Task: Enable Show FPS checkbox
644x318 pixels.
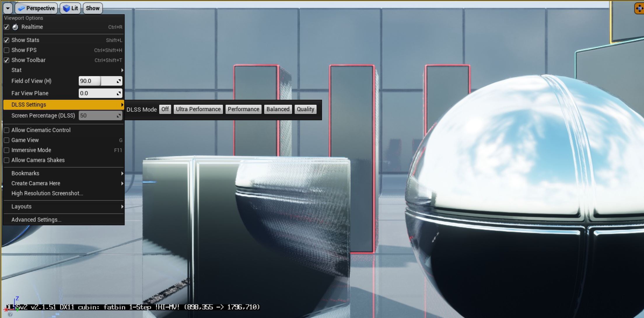Action: point(6,50)
